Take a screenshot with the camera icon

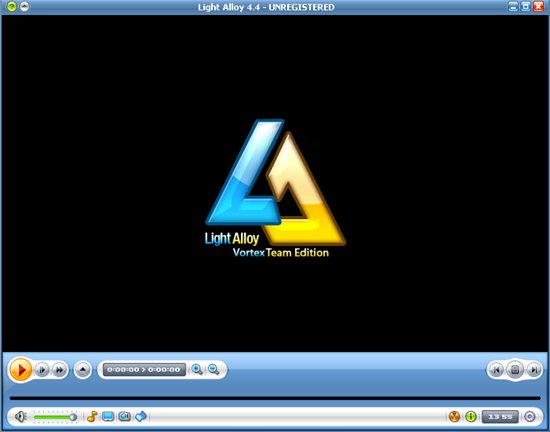coord(124,417)
